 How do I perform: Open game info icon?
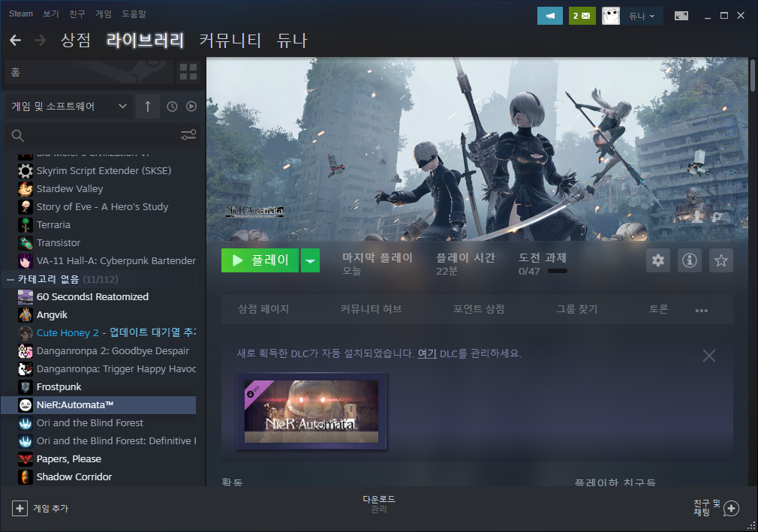click(690, 260)
